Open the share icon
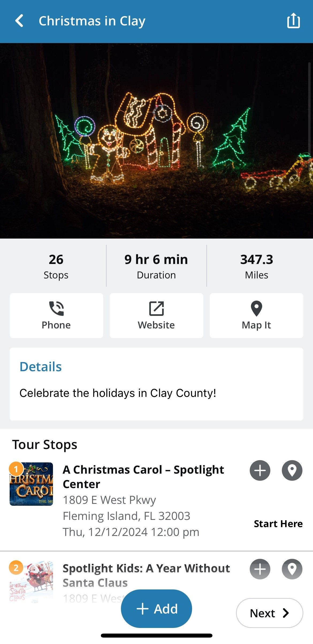313x644 pixels. (x=293, y=21)
